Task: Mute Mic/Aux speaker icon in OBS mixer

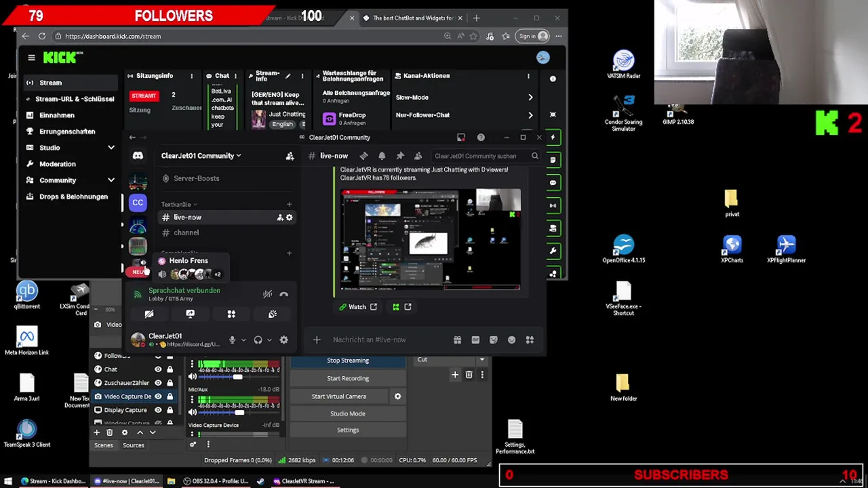Action: 193,412
